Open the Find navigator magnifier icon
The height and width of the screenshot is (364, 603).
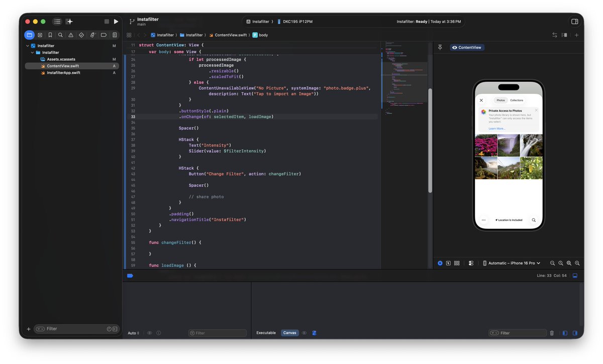[x=60, y=35]
